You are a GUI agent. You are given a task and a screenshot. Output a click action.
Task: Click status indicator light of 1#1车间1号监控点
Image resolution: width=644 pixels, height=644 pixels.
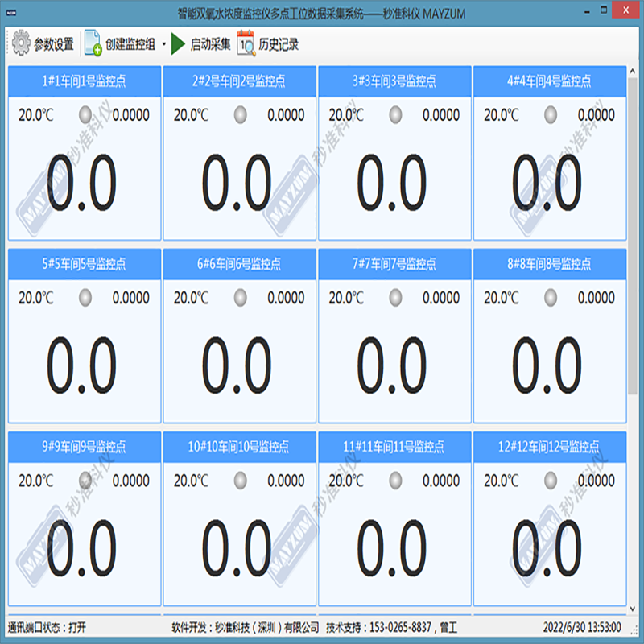tap(85, 115)
